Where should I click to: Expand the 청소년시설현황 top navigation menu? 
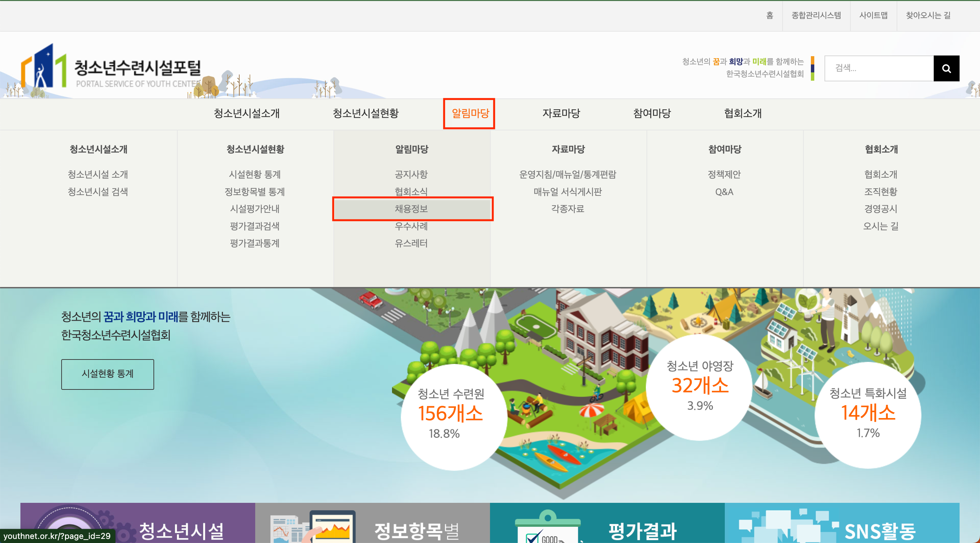tap(365, 113)
